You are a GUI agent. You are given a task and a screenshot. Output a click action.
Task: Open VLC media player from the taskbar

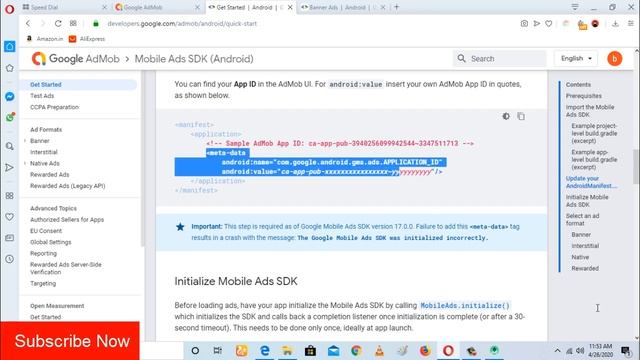[379, 351]
